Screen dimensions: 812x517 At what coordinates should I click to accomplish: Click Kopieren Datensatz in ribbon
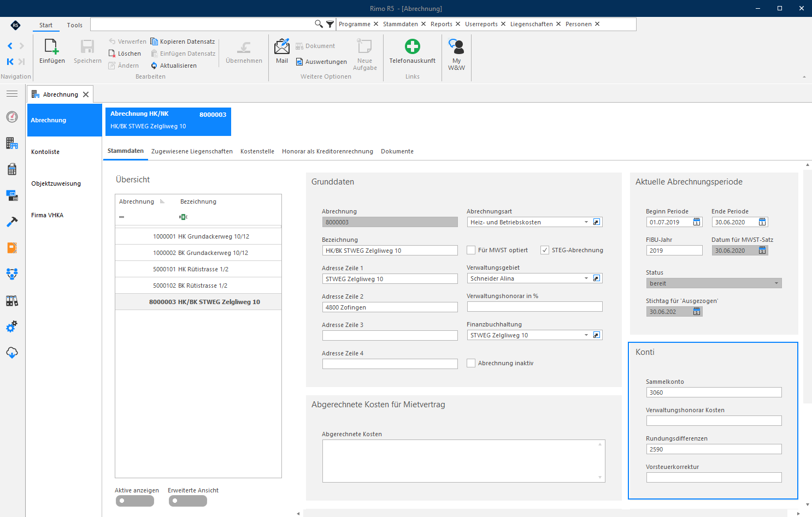tap(183, 41)
